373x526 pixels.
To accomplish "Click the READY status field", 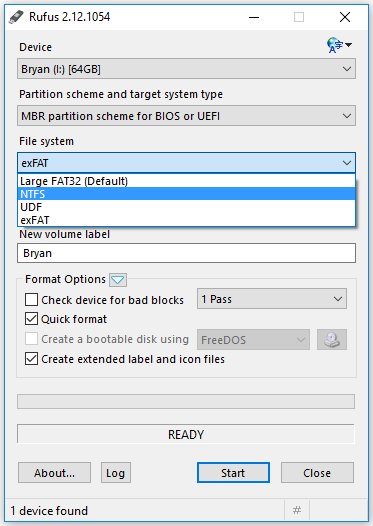I will coord(186,434).
